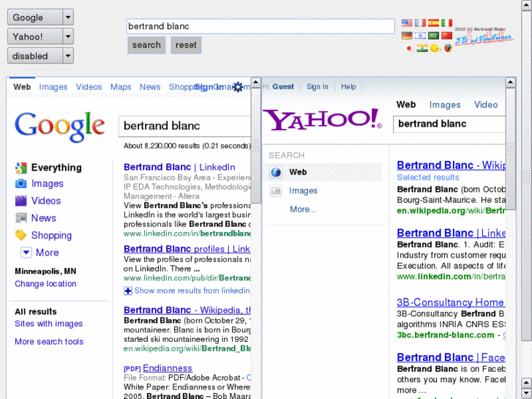This screenshot has height=399, width=532.
Task: Open the Google search engine dropdown
Action: [x=68, y=17]
